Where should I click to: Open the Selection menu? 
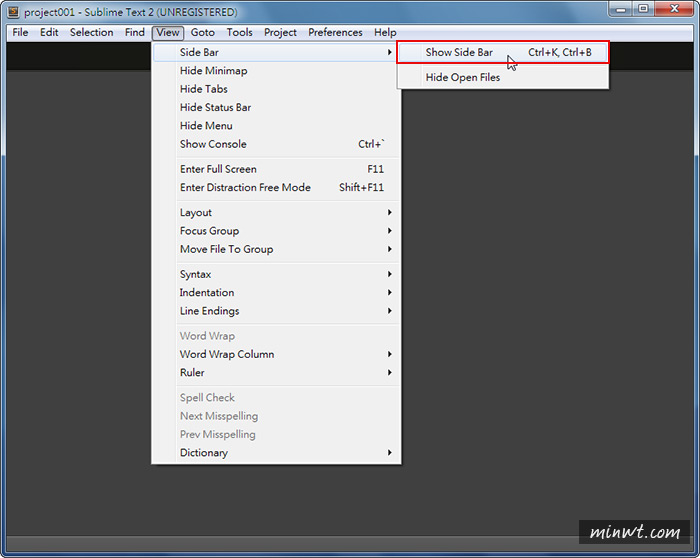click(x=92, y=33)
